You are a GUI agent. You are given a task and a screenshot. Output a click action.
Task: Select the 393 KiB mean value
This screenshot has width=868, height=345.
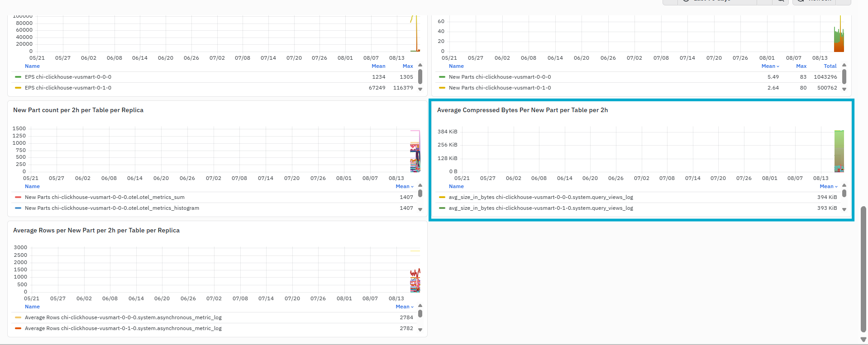pyautogui.click(x=827, y=208)
